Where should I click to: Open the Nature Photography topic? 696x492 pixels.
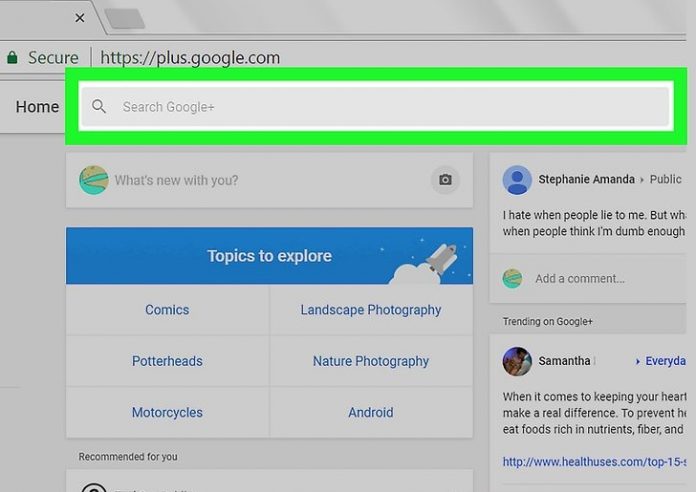tap(371, 361)
